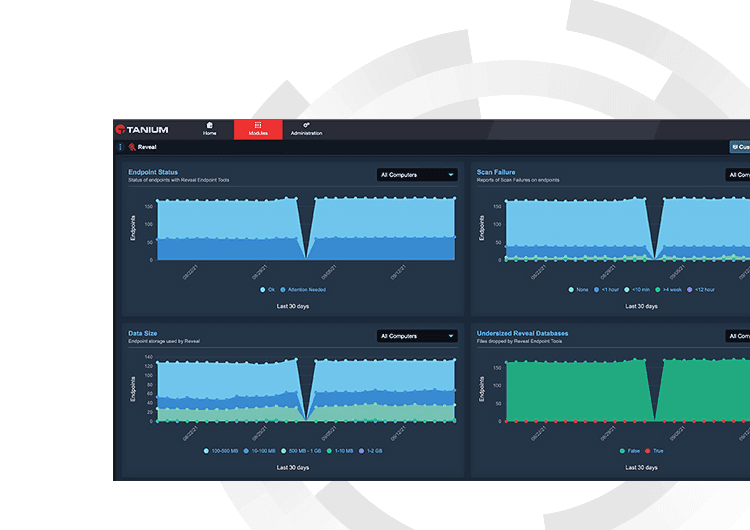Open Data Size All Computers dropdown
This screenshot has width=750, height=530.
click(417, 336)
